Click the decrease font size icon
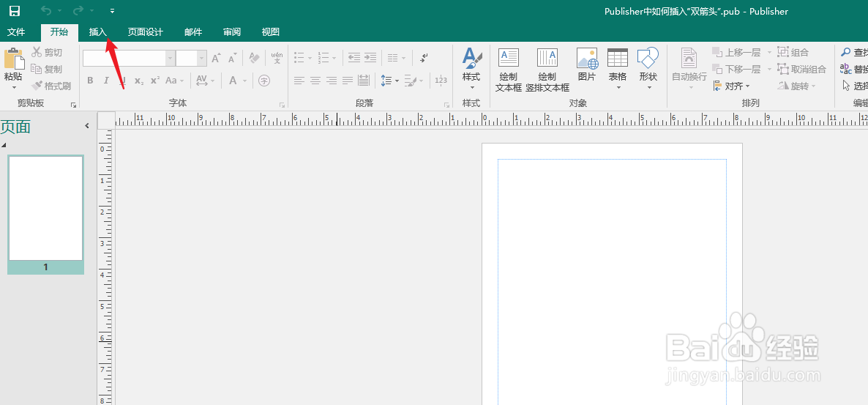868x405 pixels. coord(233,58)
